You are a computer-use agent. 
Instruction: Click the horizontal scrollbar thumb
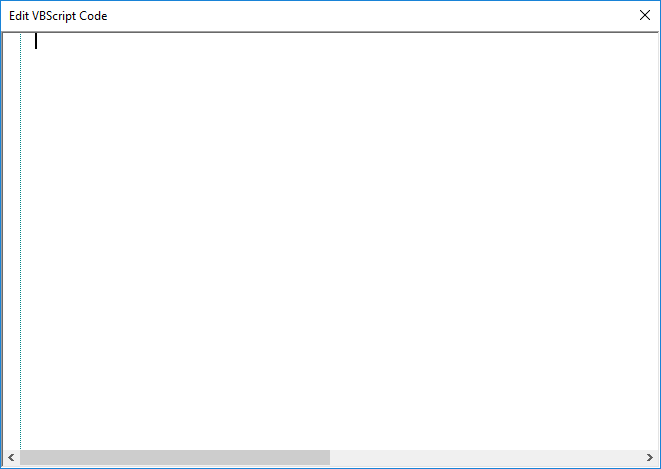(x=175, y=457)
